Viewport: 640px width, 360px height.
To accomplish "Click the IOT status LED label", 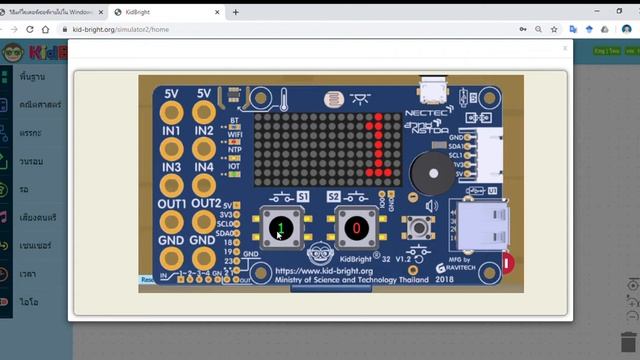I will 234,166.
